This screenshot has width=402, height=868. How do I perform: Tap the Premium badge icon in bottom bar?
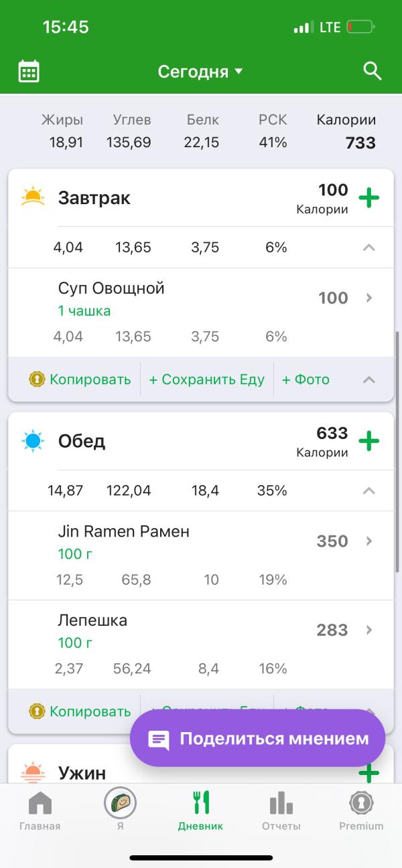coord(361,802)
